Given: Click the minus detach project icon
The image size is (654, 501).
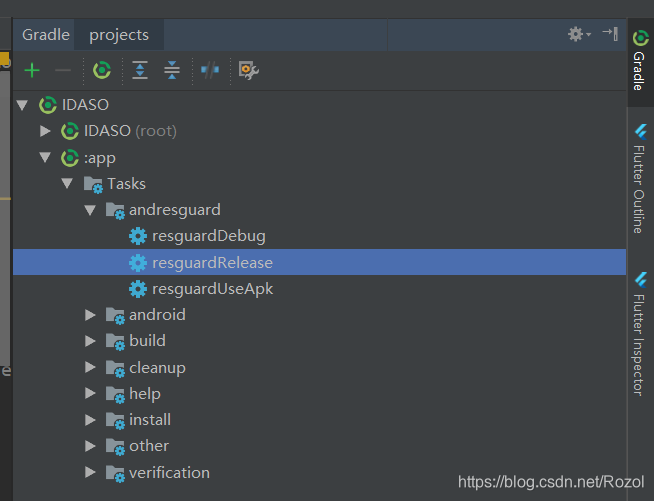Looking at the screenshot, I should [x=63, y=70].
